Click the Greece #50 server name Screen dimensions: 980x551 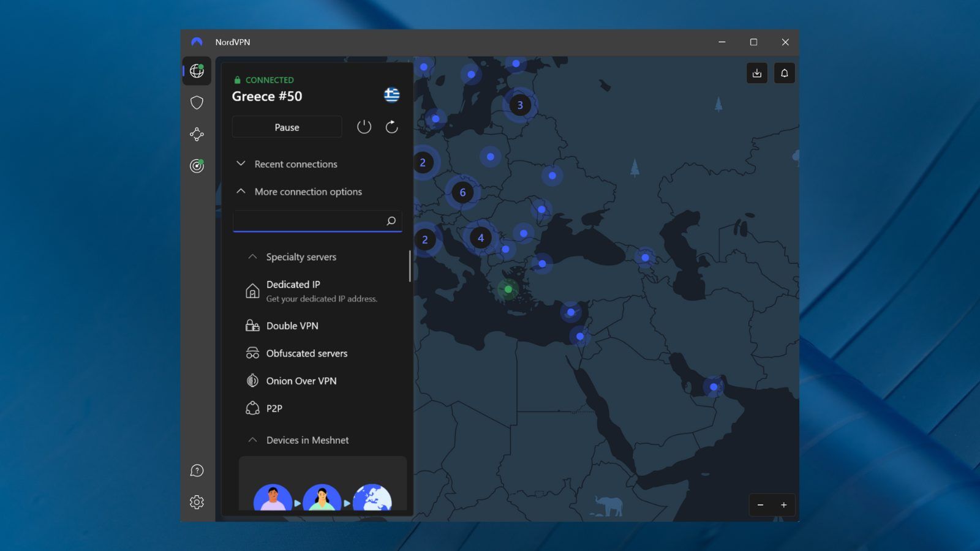click(267, 96)
